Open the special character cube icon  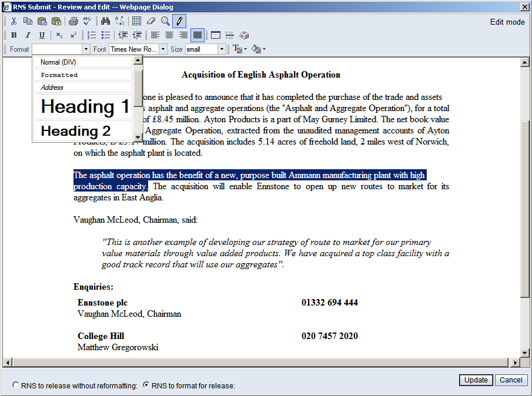click(x=244, y=35)
